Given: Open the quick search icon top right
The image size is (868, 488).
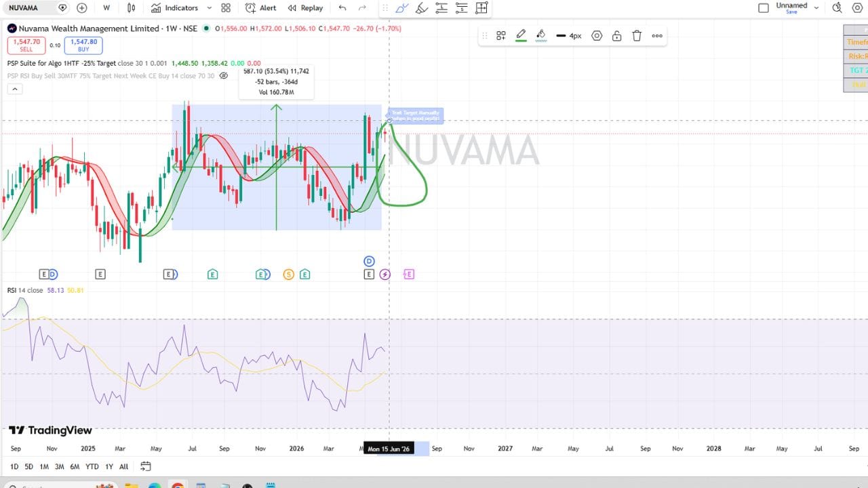Looking at the screenshot, I should (837, 8).
